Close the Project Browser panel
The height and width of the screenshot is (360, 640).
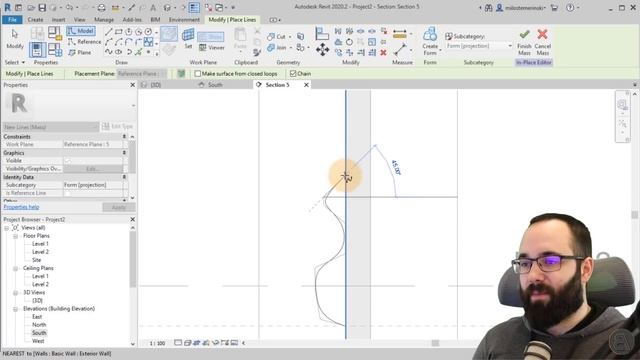tap(132, 220)
